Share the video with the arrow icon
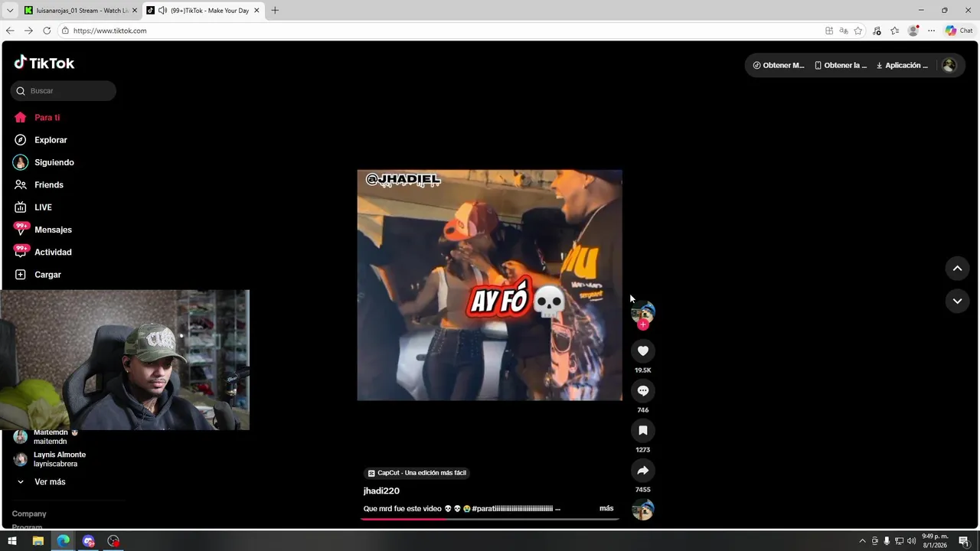 coord(642,470)
